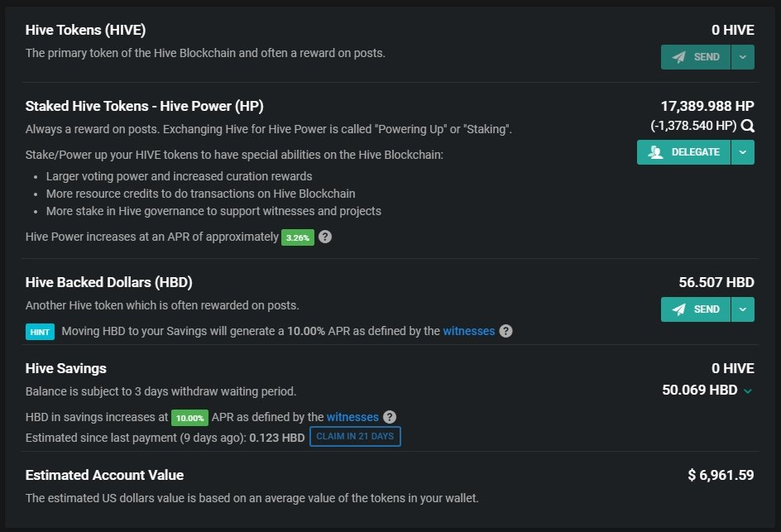Select the Hive Savings heading
781x532 pixels.
(65, 369)
